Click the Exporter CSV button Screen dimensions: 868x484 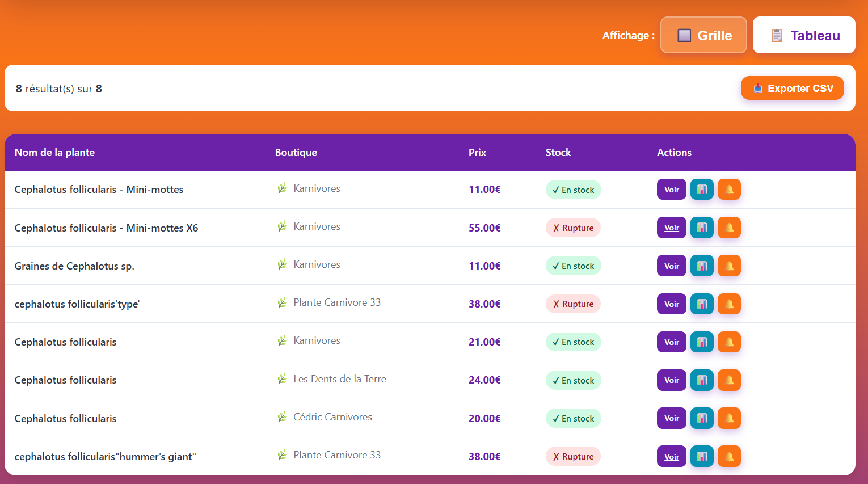792,89
